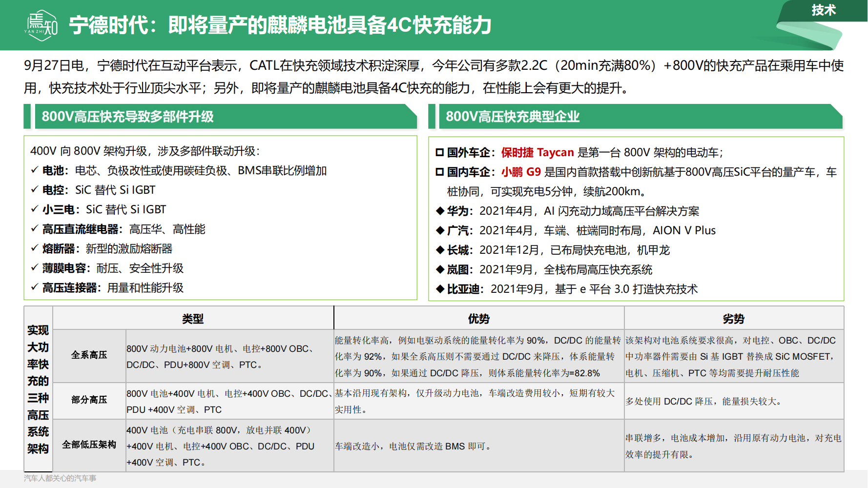
Task: Click the 高压连接器 bullet line
Action: click(x=107, y=288)
